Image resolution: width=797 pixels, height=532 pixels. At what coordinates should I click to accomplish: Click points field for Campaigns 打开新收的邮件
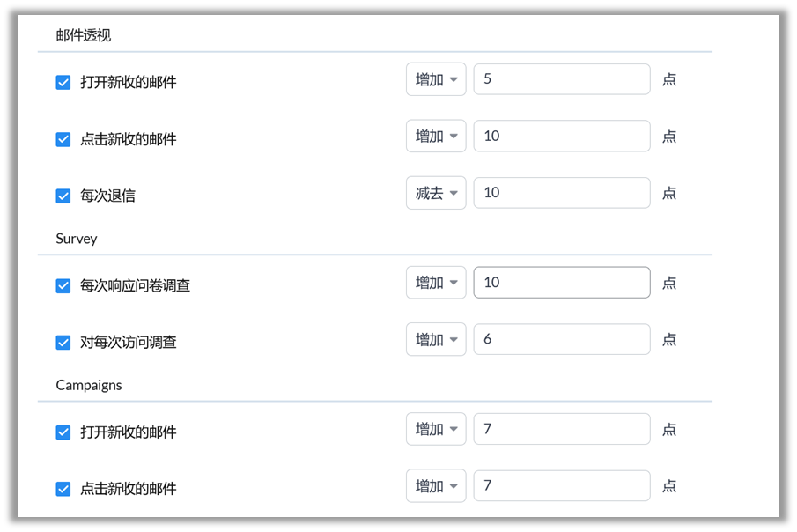coord(562,429)
